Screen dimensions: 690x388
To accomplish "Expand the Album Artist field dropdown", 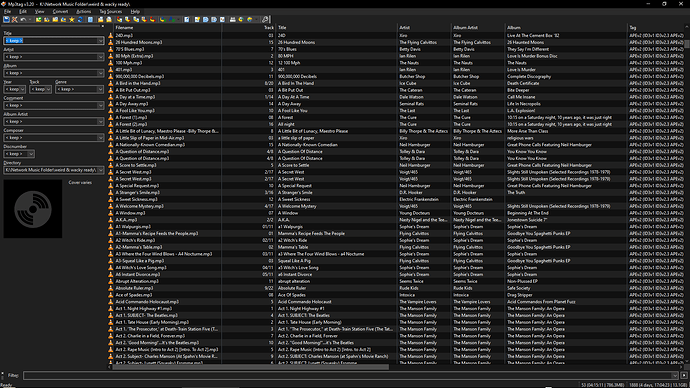I will (x=100, y=121).
